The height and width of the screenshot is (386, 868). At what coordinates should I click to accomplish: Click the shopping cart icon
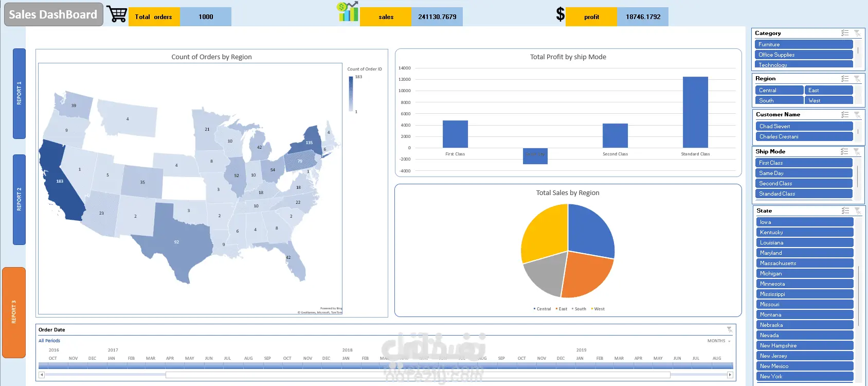point(117,14)
